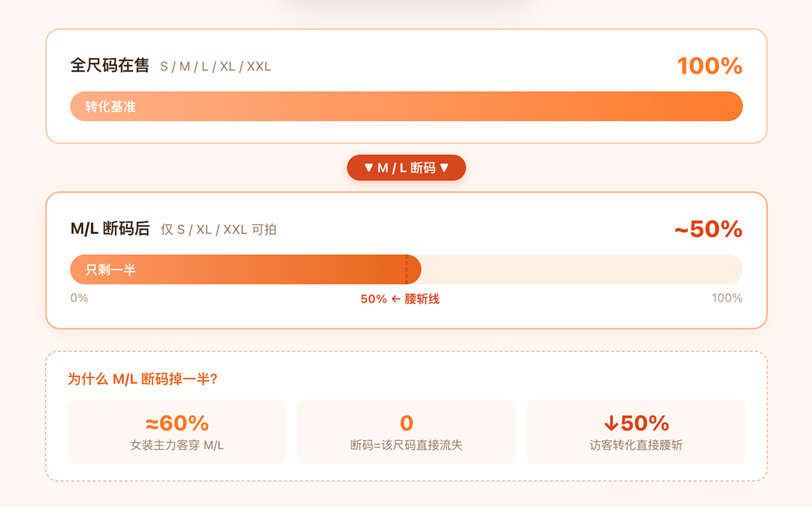Click the S / M / L / XL / XXL size list
Viewport: 812px width, 507px height.
[x=216, y=67]
